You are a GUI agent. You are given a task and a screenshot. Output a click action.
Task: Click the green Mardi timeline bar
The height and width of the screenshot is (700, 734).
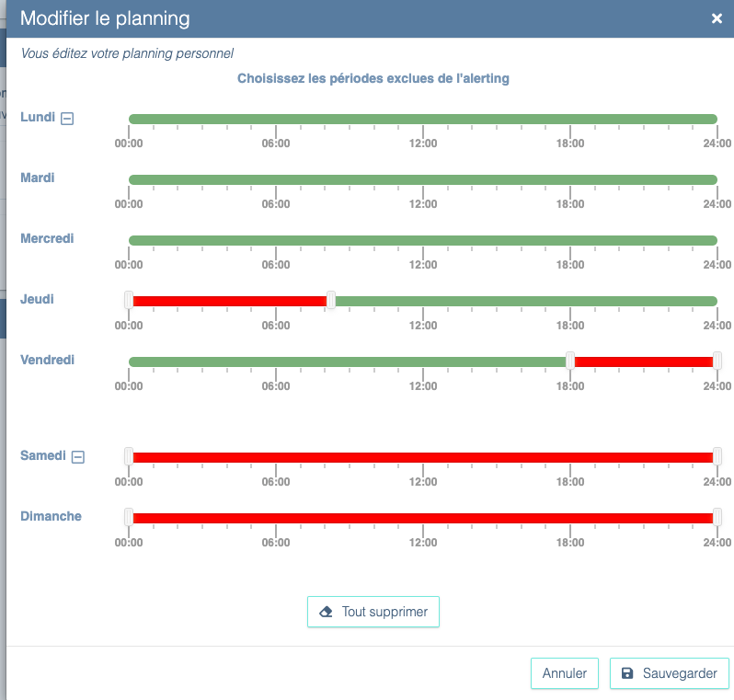click(423, 179)
